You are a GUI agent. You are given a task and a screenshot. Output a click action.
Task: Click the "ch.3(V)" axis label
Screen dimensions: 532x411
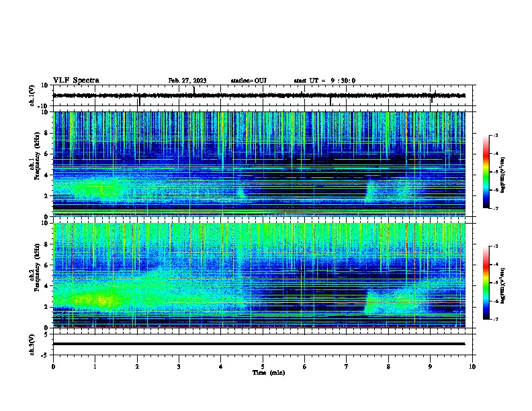[32, 345]
